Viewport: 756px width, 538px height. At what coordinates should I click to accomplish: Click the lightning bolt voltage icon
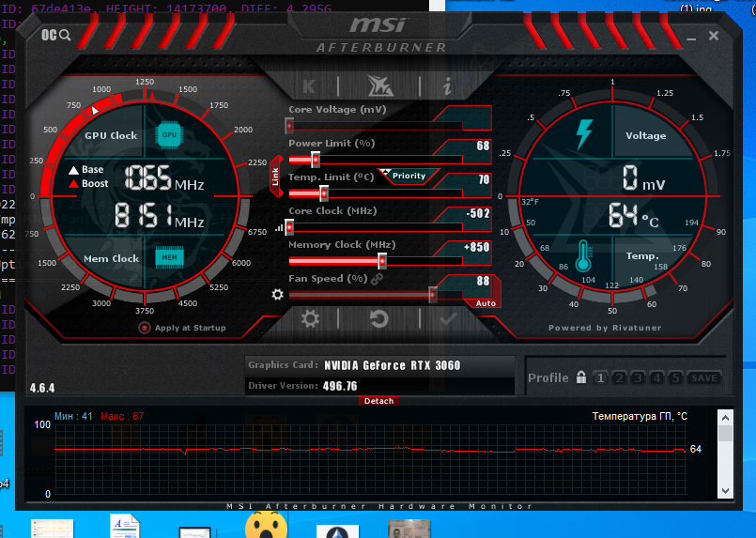(x=584, y=135)
